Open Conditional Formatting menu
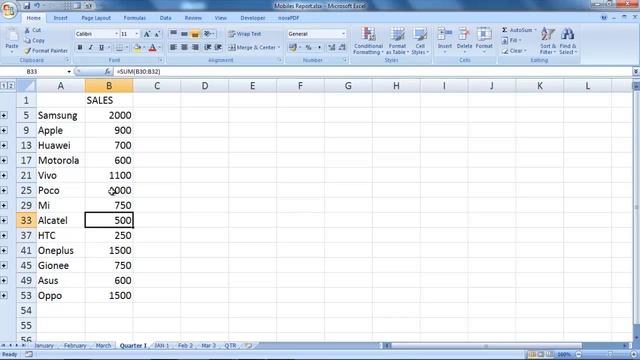 [x=368, y=41]
